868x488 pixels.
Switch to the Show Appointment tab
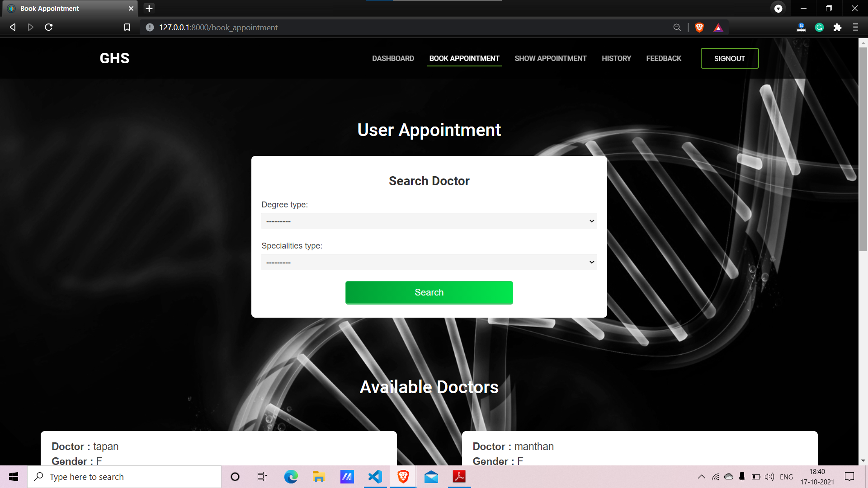[x=550, y=58]
